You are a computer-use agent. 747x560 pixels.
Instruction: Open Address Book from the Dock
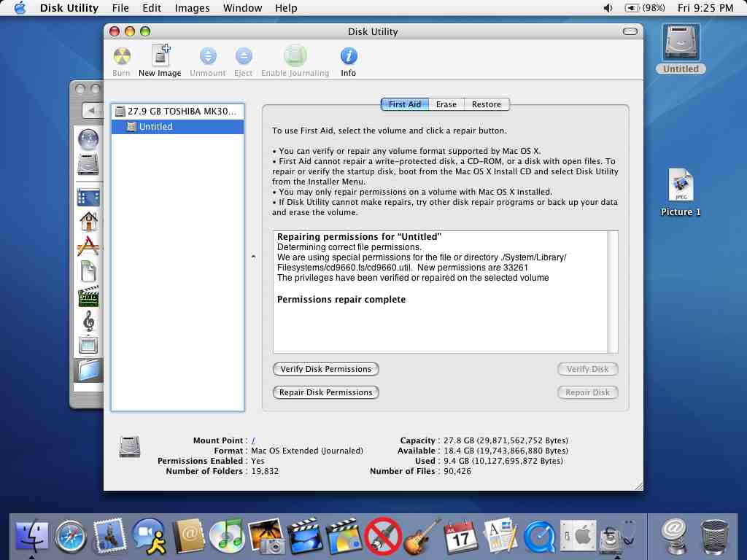click(189, 537)
